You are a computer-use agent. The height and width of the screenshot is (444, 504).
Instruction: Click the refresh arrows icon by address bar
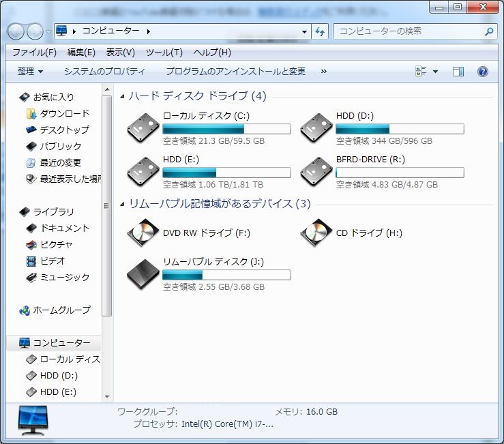point(319,31)
